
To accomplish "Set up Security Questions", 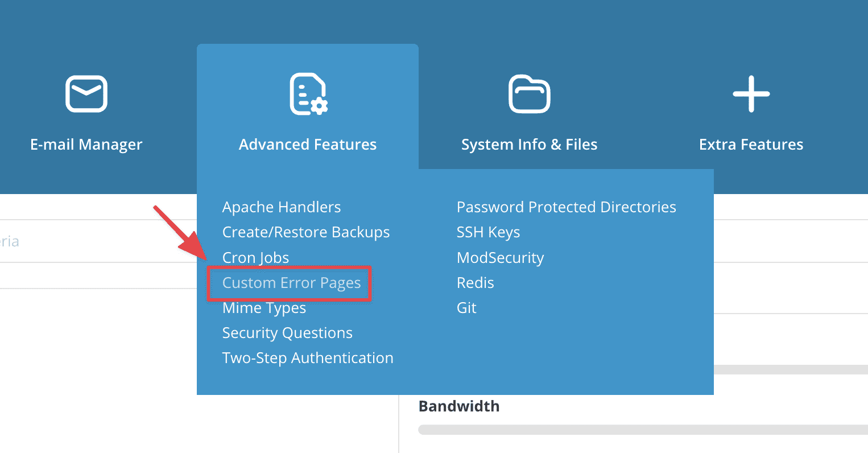I will click(x=287, y=332).
